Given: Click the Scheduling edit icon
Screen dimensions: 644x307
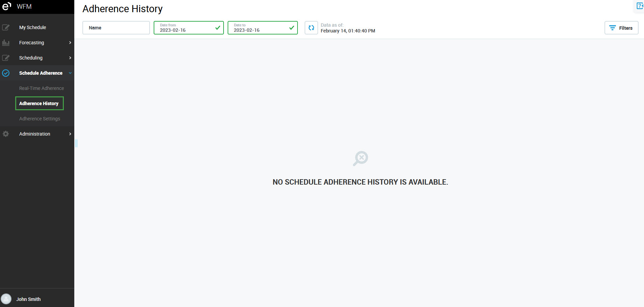Looking at the screenshot, I should [6, 58].
